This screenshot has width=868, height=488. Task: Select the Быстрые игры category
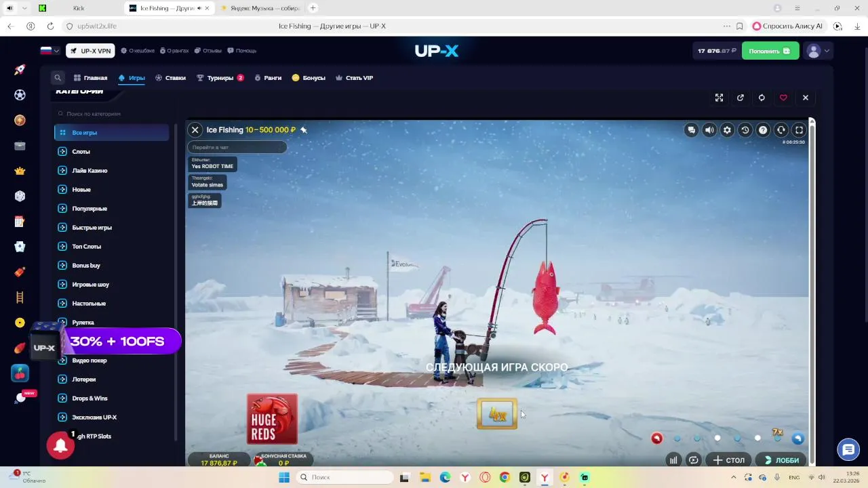[112, 228]
